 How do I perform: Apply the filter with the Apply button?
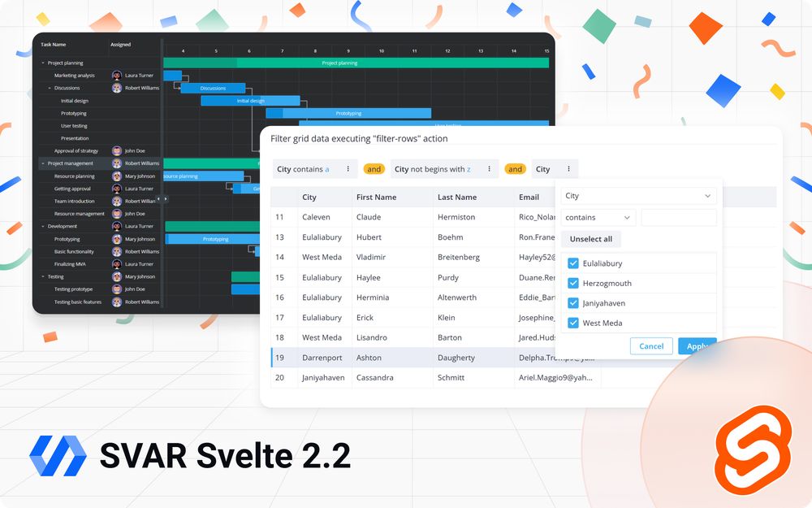click(697, 346)
